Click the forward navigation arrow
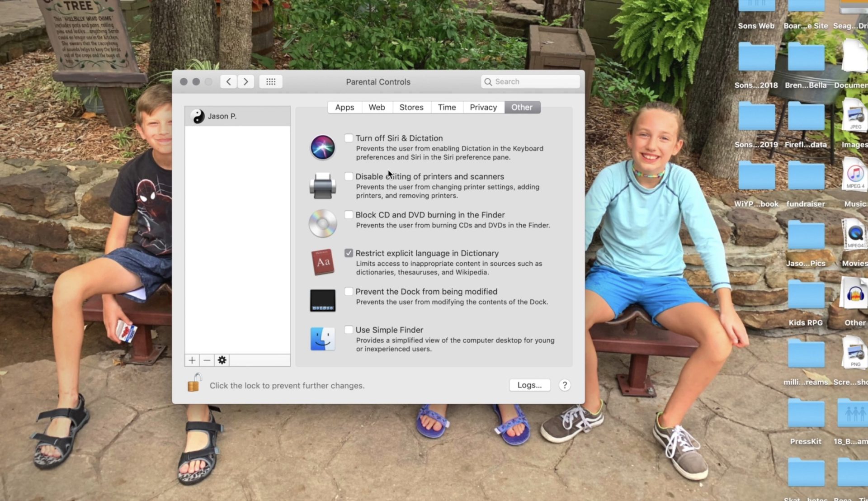This screenshot has height=501, width=868. point(246,82)
